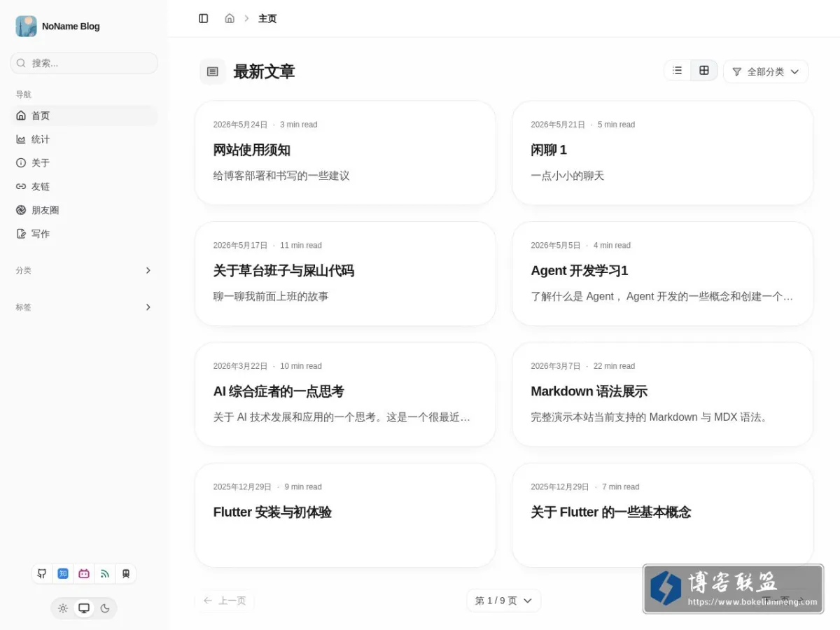Open the Zhihu social icon
840x630 pixels.
click(x=63, y=573)
